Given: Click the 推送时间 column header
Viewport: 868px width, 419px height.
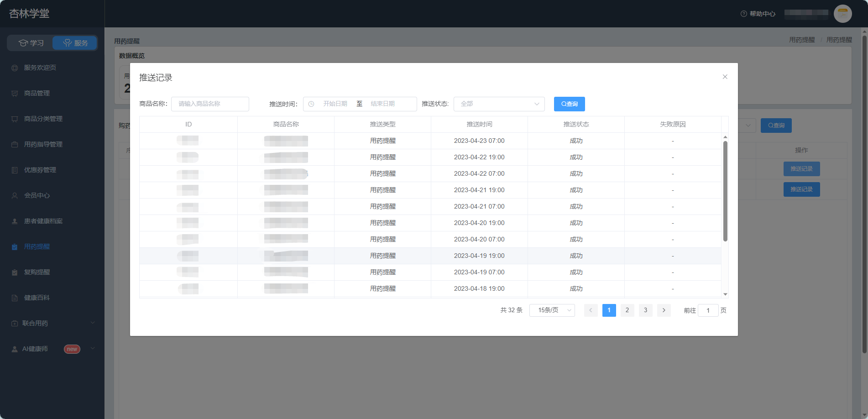Looking at the screenshot, I should 479,124.
